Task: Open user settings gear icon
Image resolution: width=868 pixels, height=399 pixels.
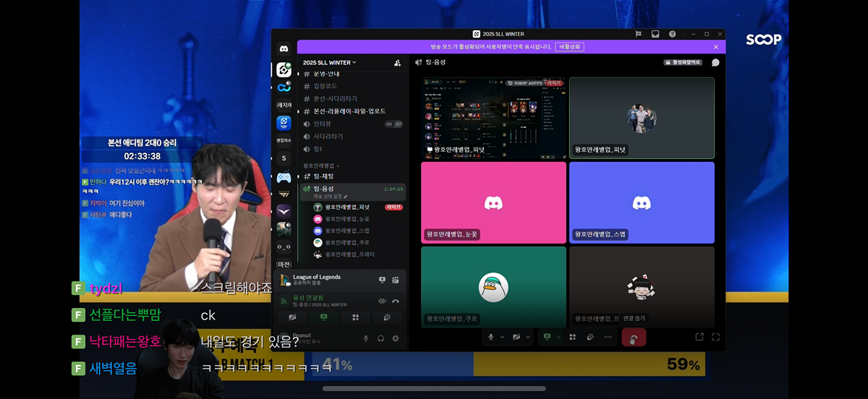Action: point(396,338)
